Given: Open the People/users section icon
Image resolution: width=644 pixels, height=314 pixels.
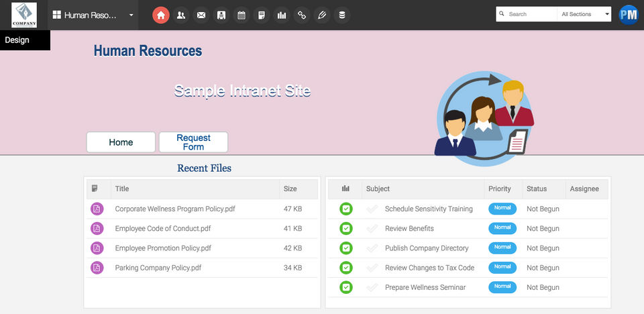Looking at the screenshot, I should tap(180, 15).
